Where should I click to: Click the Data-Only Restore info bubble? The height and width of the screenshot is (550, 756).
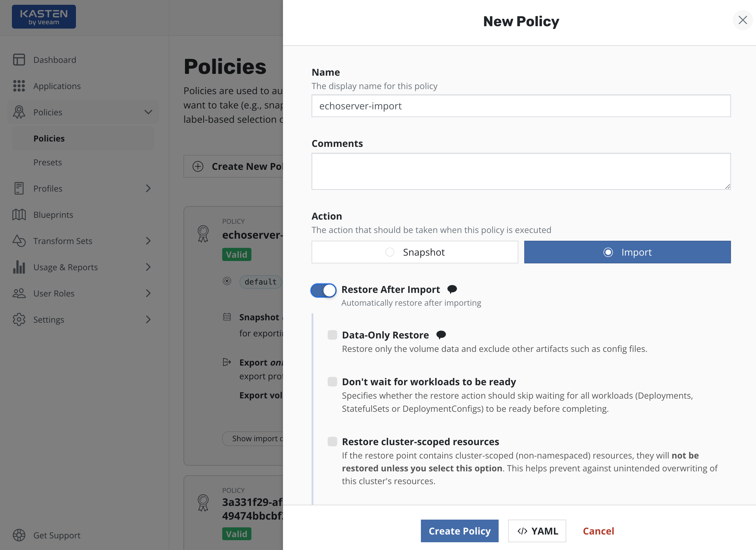[441, 335]
